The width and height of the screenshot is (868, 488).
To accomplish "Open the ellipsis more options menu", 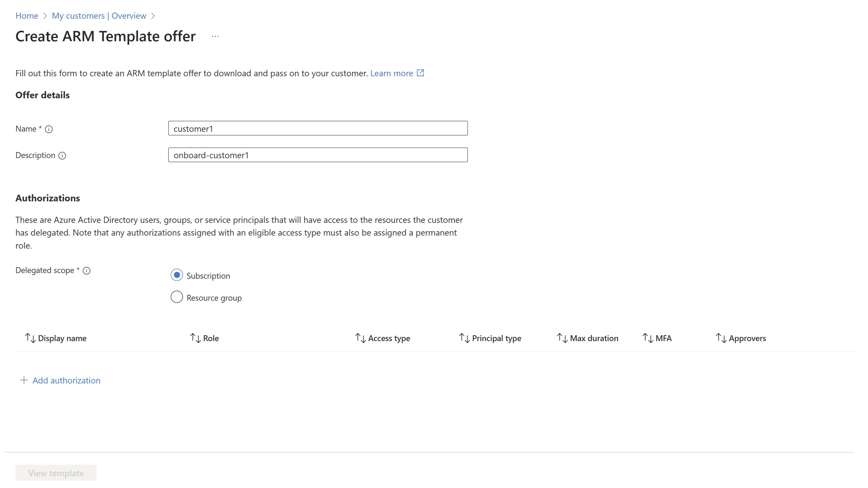I will [x=215, y=36].
